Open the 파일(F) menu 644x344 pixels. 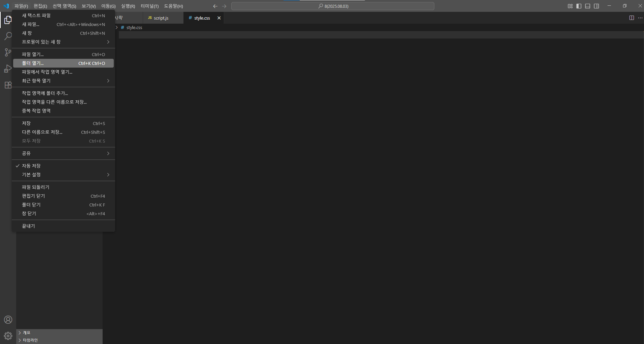pos(21,6)
